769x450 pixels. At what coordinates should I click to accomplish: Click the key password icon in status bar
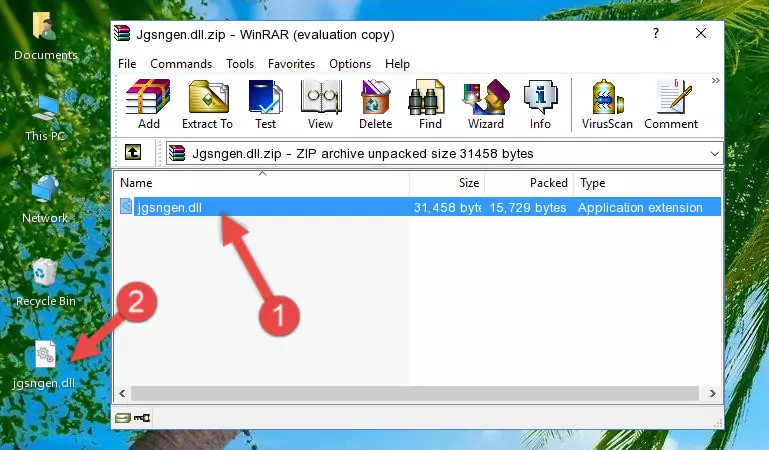[142, 418]
